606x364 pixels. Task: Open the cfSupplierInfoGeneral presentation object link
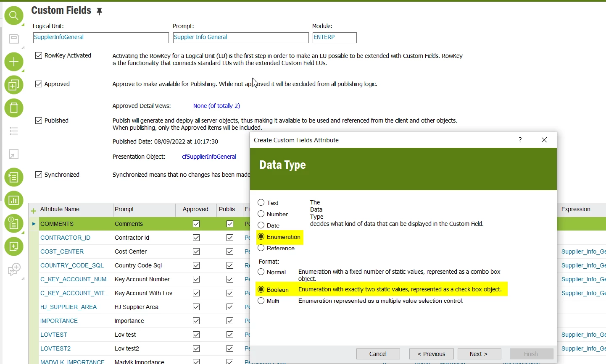(209, 157)
